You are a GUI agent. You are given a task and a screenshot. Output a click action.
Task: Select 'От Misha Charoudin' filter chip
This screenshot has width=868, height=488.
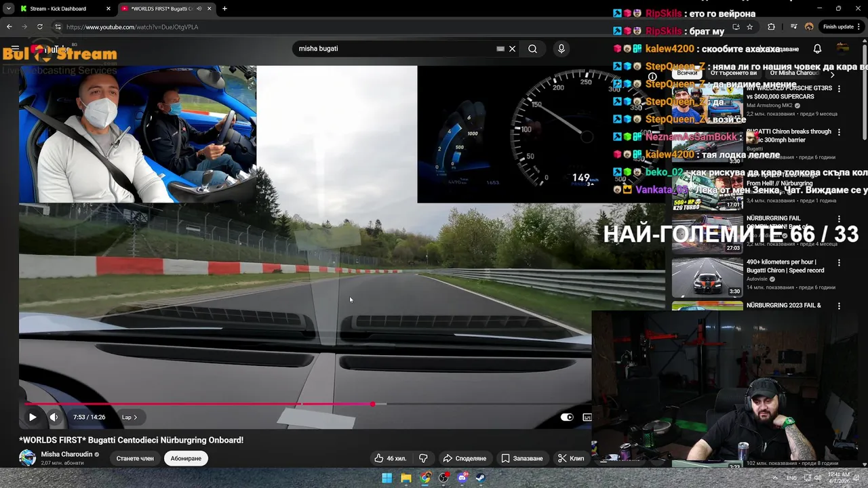[x=793, y=73]
